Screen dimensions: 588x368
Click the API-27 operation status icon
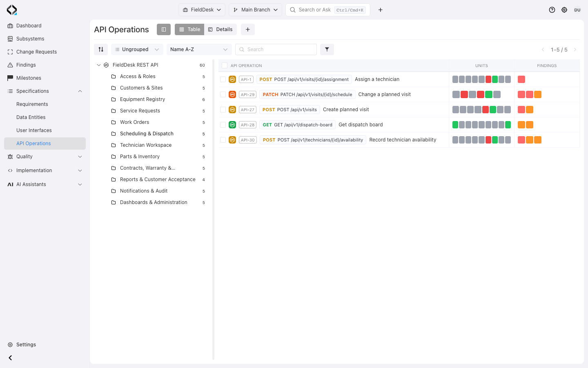coord(232,110)
